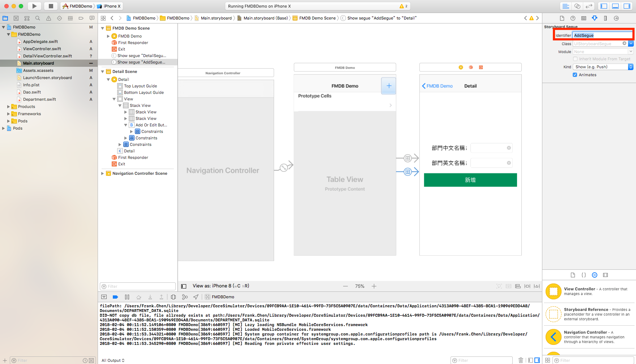This screenshot has height=364, width=636.
Task: Pause program execution
Action: pos(127,297)
